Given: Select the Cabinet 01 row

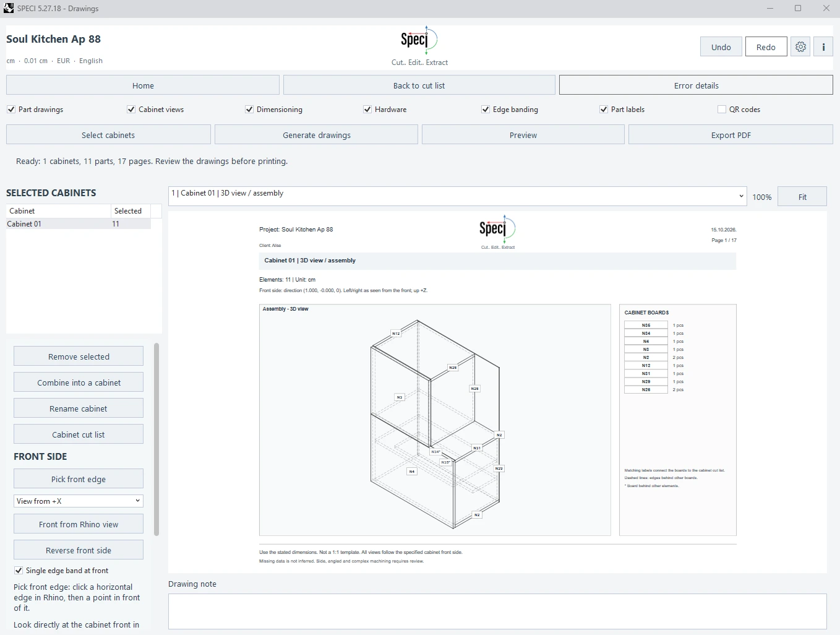Looking at the screenshot, I should (79, 224).
